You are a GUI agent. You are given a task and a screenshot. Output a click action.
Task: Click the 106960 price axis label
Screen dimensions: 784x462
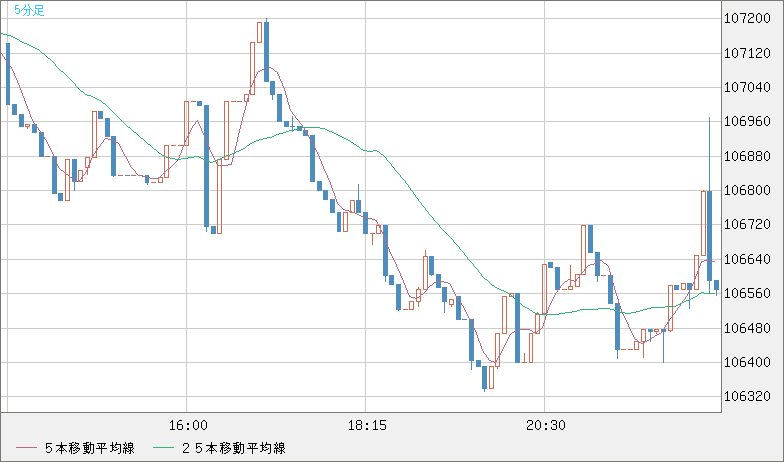click(747, 122)
